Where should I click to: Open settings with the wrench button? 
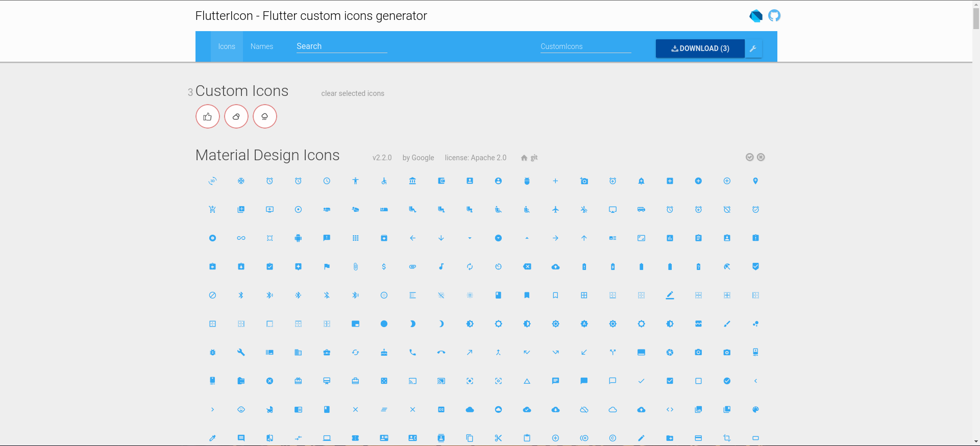tap(753, 48)
